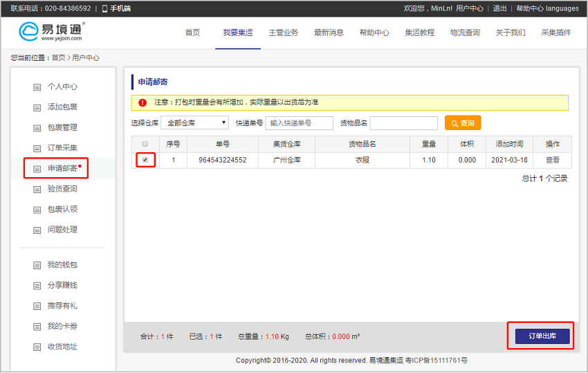The width and height of the screenshot is (588, 373).
Task: Click the 快递单号 input field
Action: click(x=299, y=123)
